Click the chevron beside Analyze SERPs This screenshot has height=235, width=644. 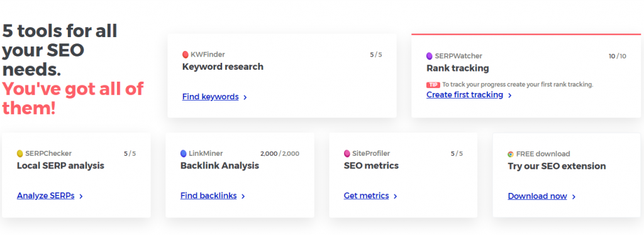coord(81,197)
